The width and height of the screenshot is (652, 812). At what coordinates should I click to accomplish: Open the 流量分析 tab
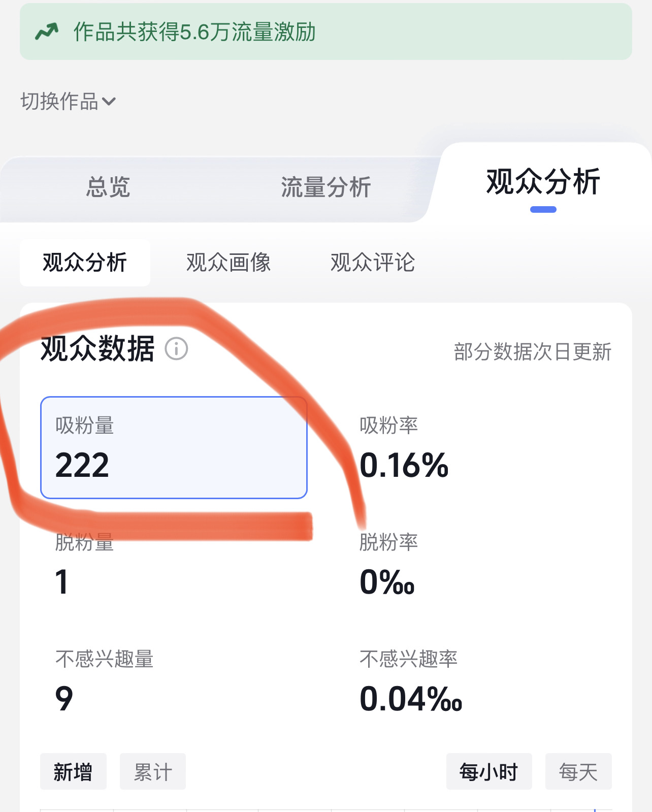(x=325, y=187)
